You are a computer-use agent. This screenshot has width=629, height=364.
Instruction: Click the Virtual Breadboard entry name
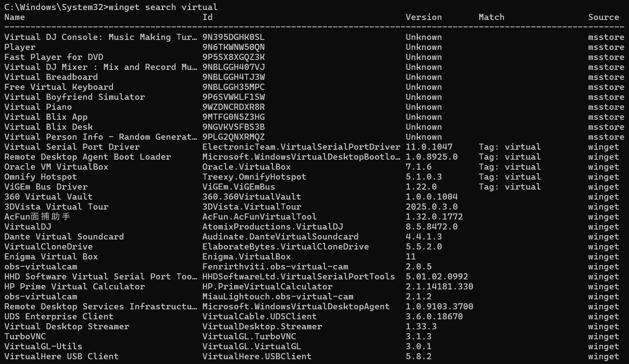coord(51,77)
